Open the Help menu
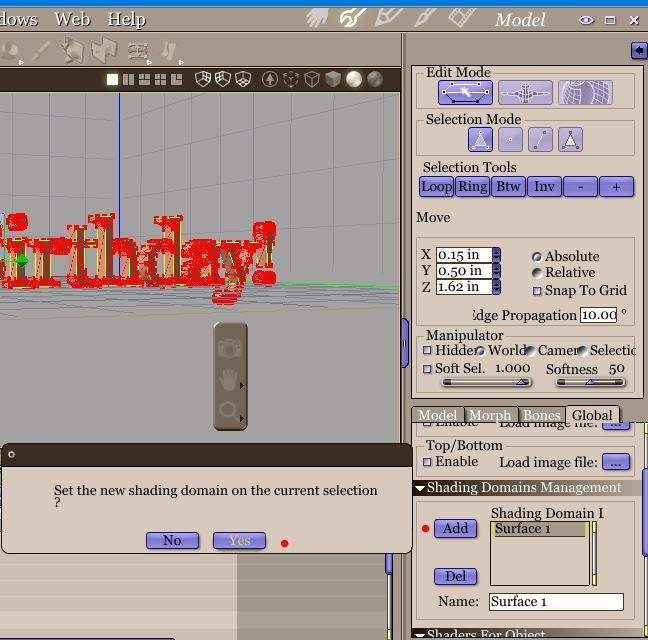The height and width of the screenshot is (640, 648). pos(127,19)
